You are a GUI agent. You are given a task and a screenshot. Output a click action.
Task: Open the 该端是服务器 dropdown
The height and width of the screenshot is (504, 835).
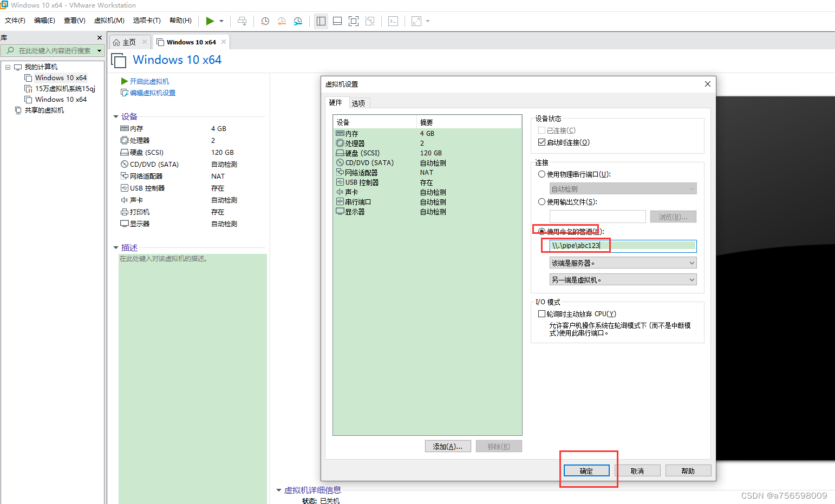pyautogui.click(x=623, y=263)
